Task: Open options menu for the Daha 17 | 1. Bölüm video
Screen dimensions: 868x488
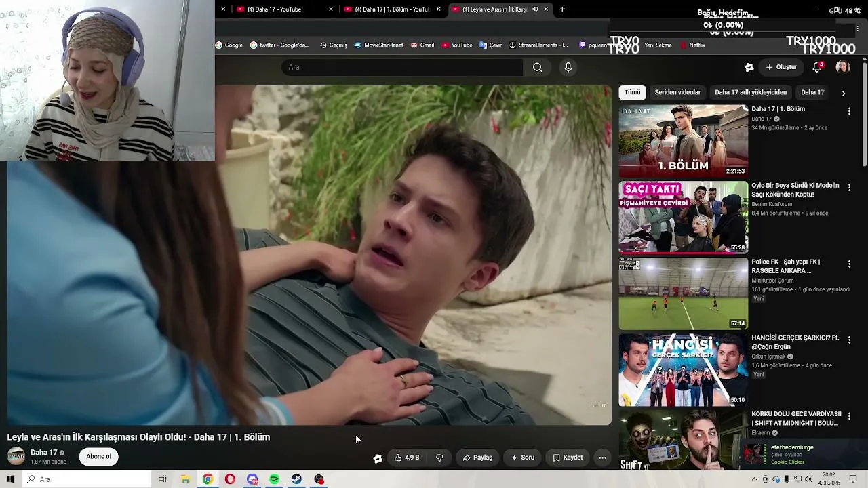Action: point(849,111)
